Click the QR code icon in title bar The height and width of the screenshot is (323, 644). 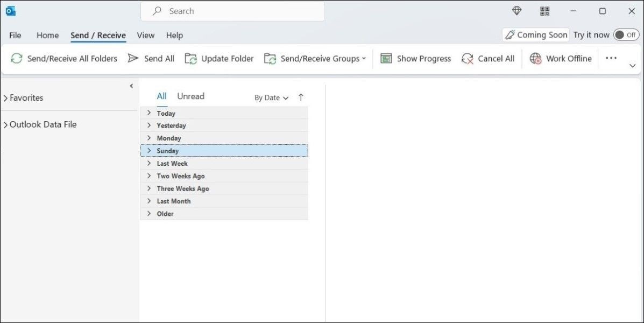pos(544,11)
